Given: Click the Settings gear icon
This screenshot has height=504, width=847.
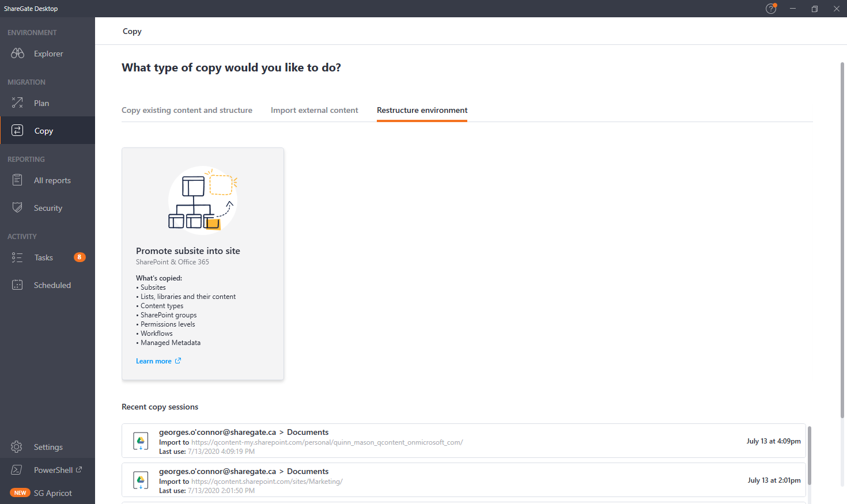Looking at the screenshot, I should tap(17, 446).
